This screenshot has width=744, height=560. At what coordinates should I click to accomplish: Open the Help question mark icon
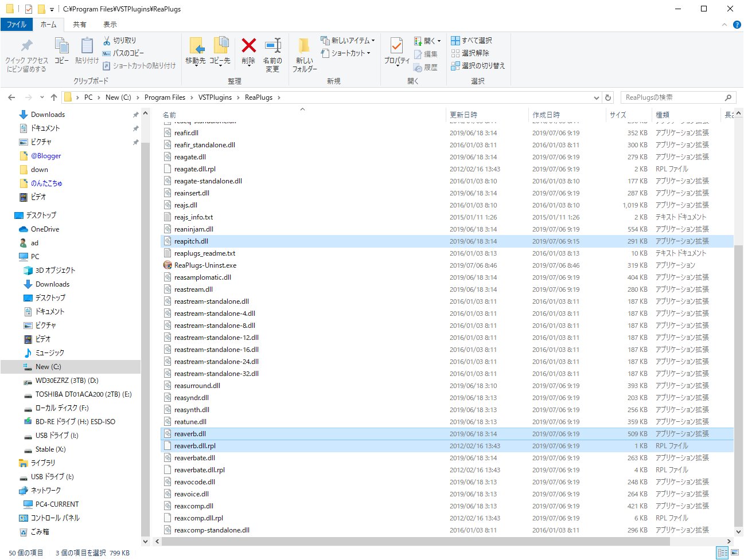coord(737,25)
